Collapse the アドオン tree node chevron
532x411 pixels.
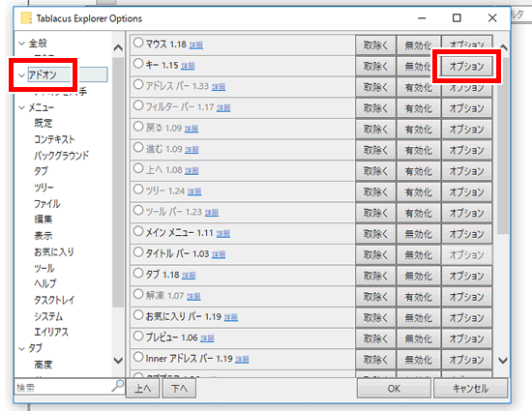pyautogui.click(x=21, y=75)
